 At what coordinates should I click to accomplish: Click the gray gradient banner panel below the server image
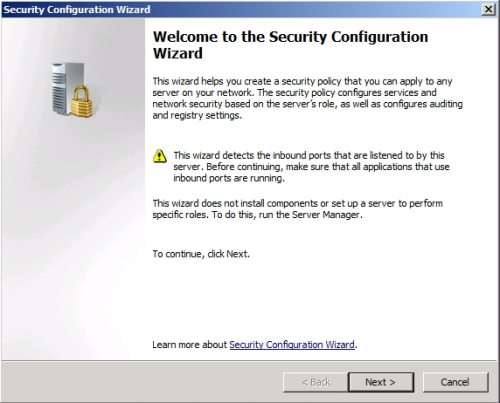point(73,233)
